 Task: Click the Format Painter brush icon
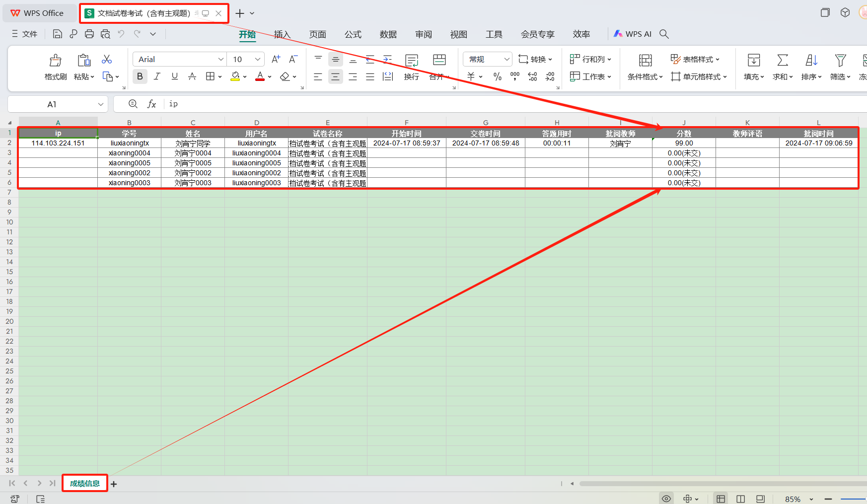55,61
